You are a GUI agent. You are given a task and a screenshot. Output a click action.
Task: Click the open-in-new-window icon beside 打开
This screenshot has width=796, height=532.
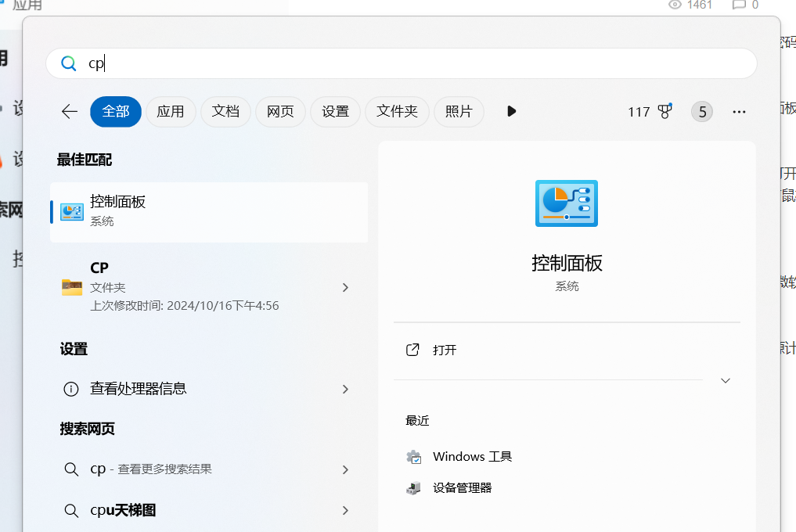(x=412, y=350)
